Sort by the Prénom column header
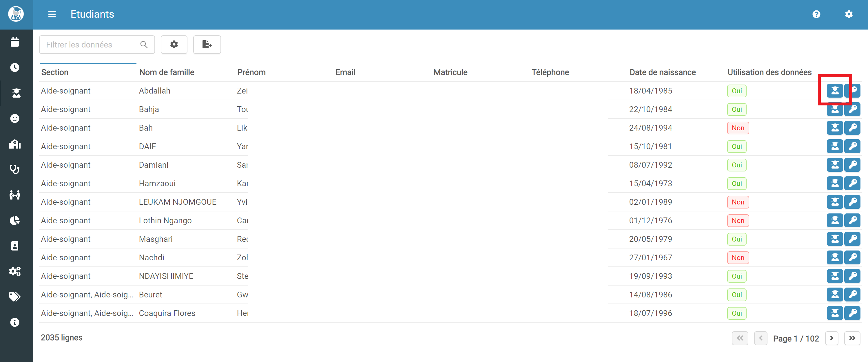The height and width of the screenshot is (362, 868). click(251, 72)
